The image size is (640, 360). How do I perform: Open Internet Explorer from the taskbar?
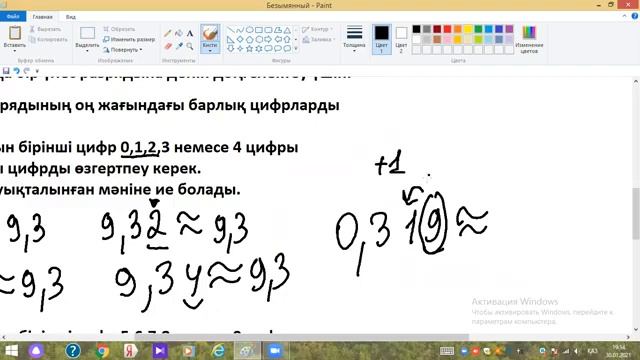[218, 351]
